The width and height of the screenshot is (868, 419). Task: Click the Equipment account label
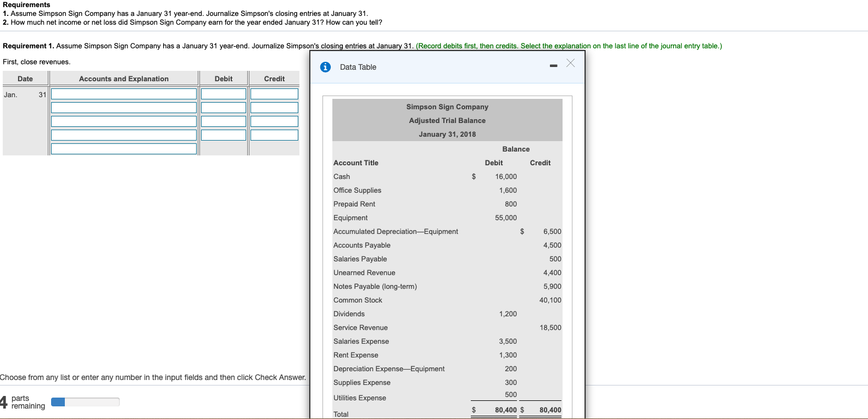[350, 217]
